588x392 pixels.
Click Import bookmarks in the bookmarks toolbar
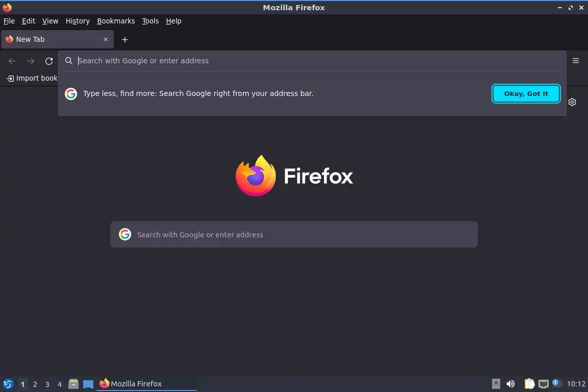click(32, 79)
